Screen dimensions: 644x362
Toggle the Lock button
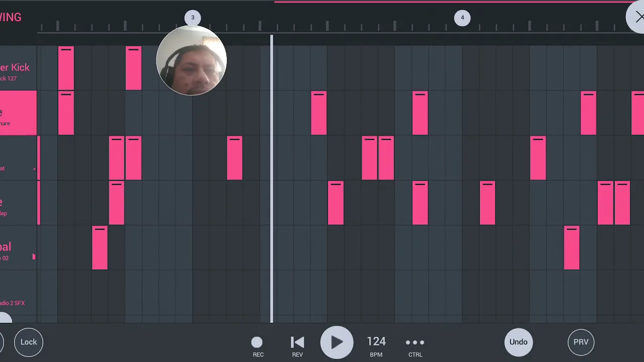(x=29, y=342)
